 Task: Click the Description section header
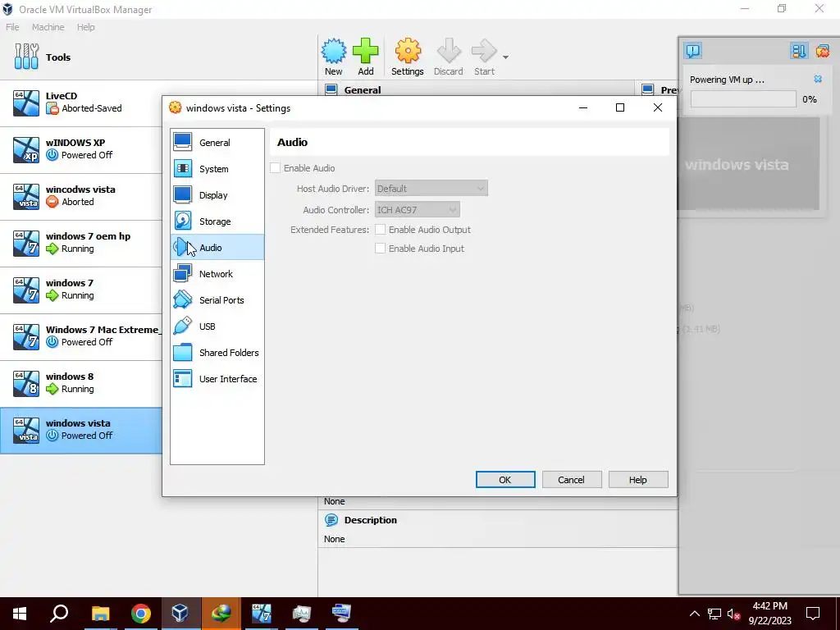tap(370, 520)
